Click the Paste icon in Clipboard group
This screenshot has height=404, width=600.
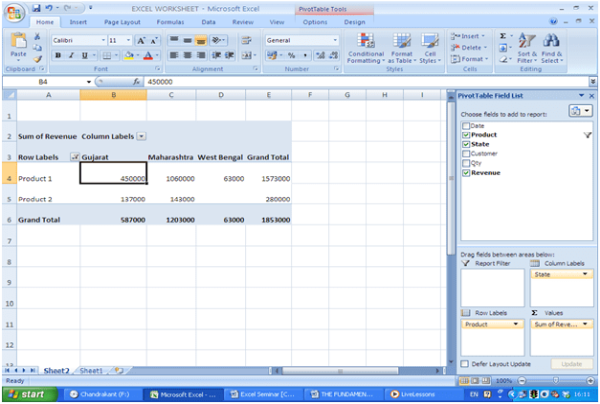tap(17, 45)
